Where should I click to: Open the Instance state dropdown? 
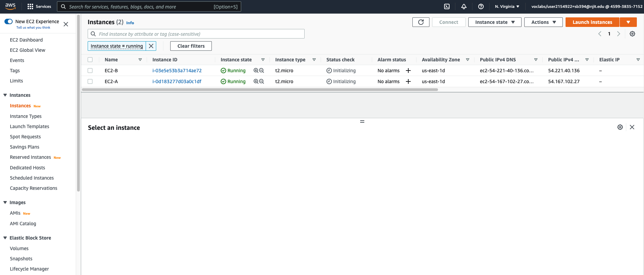495,22
